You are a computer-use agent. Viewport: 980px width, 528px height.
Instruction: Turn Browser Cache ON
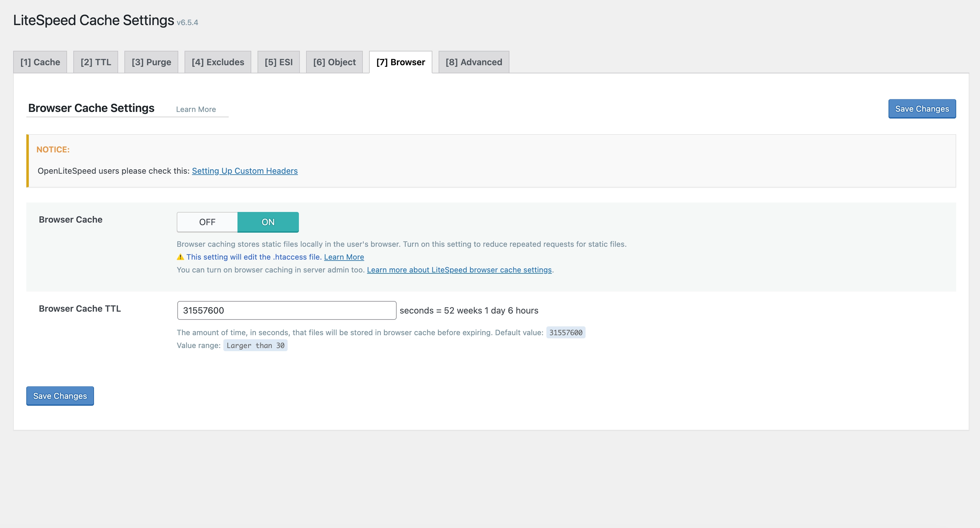point(268,222)
